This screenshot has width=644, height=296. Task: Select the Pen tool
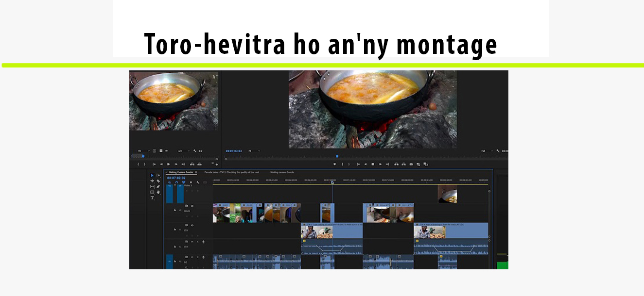[x=158, y=187]
